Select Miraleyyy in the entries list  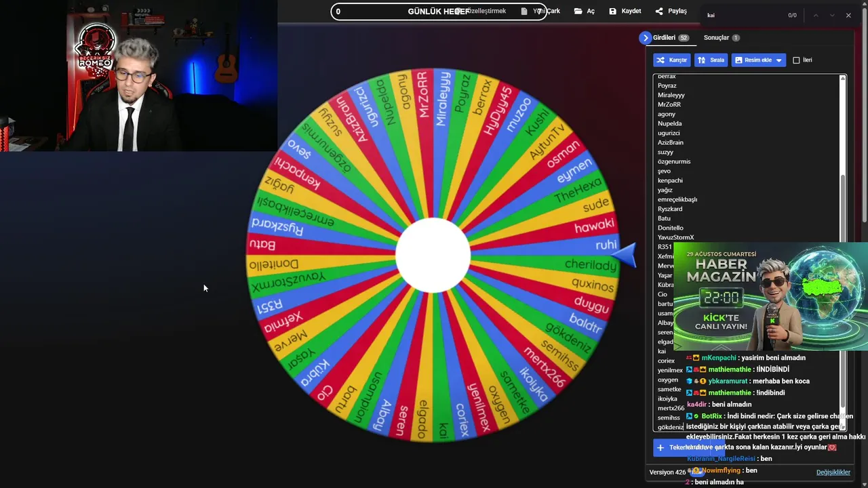click(x=671, y=95)
